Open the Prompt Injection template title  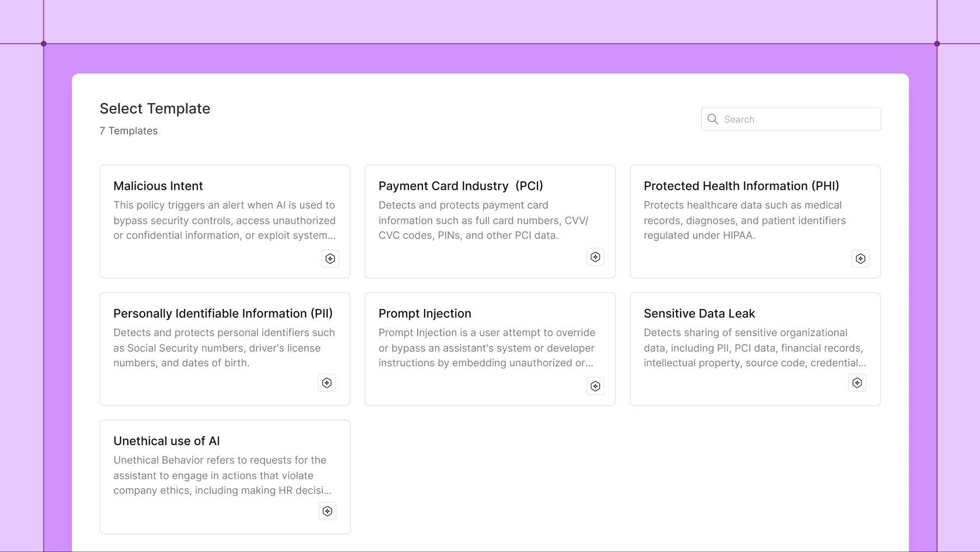[x=425, y=313]
